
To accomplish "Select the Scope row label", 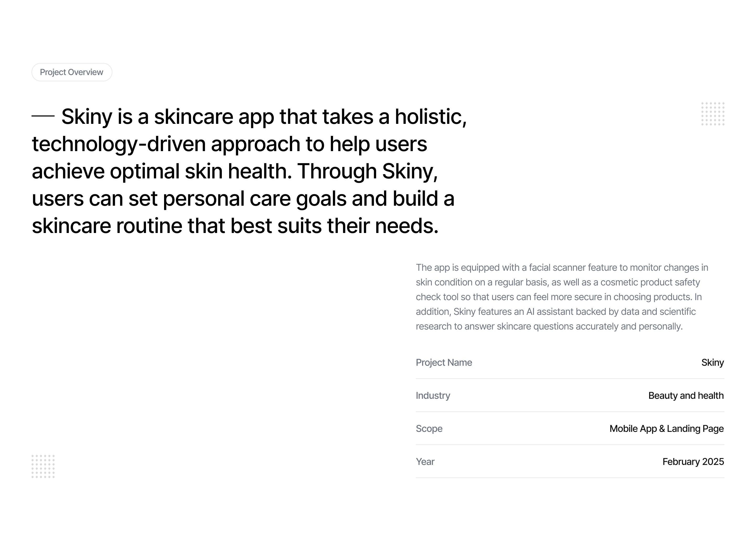I will pos(429,429).
